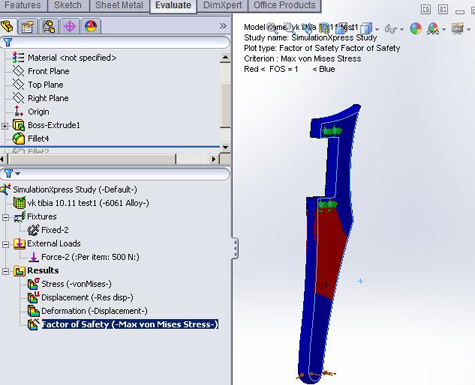
Task: Open the View Settings monitor icon
Action: click(x=458, y=29)
